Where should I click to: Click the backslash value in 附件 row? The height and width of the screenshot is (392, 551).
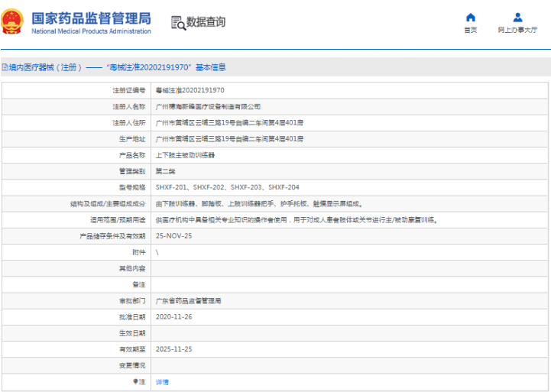(157, 252)
